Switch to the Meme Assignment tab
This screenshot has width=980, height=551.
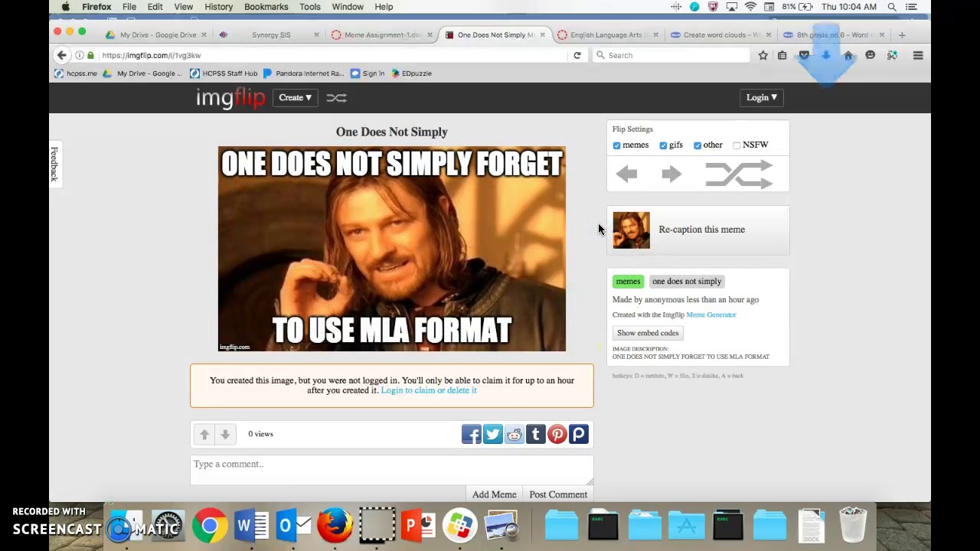point(381,35)
